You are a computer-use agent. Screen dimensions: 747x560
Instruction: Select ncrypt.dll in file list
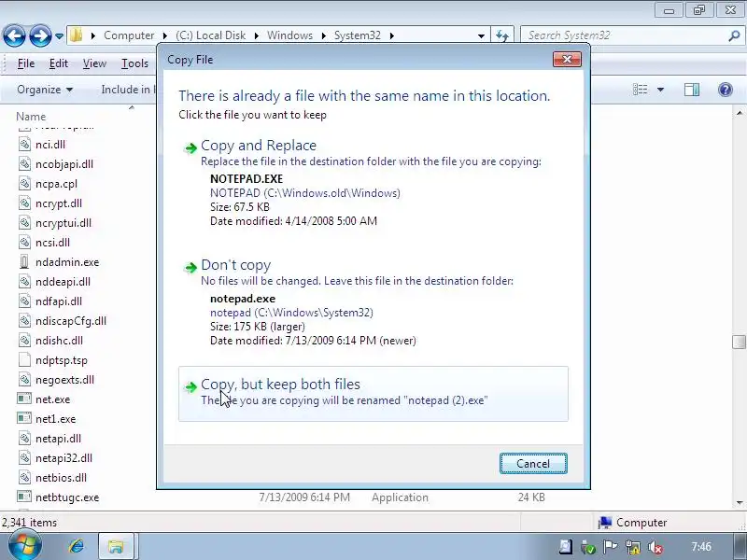point(59,203)
